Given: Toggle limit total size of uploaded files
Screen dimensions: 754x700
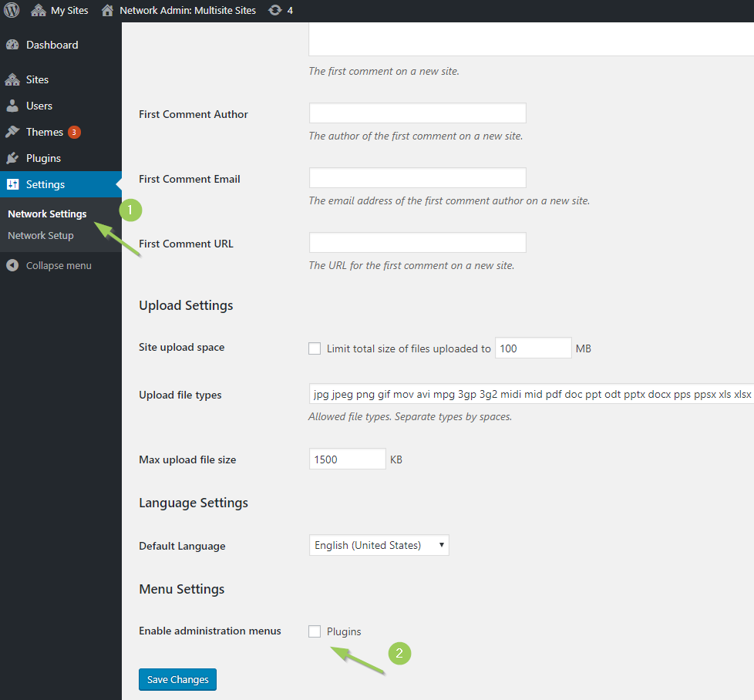Looking at the screenshot, I should (315, 348).
